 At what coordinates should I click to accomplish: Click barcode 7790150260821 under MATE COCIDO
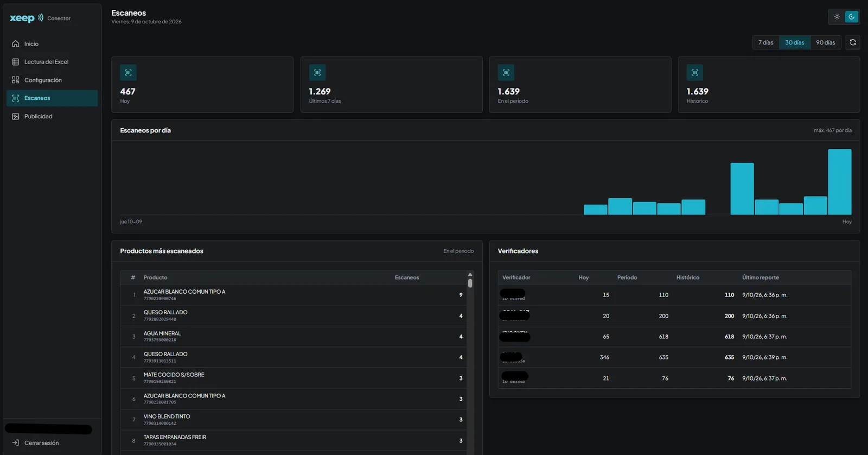pyautogui.click(x=160, y=382)
